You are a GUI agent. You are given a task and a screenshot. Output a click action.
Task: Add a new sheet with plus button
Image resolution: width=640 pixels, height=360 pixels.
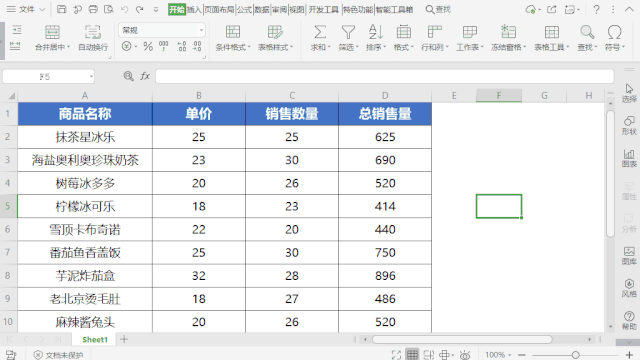(124, 339)
